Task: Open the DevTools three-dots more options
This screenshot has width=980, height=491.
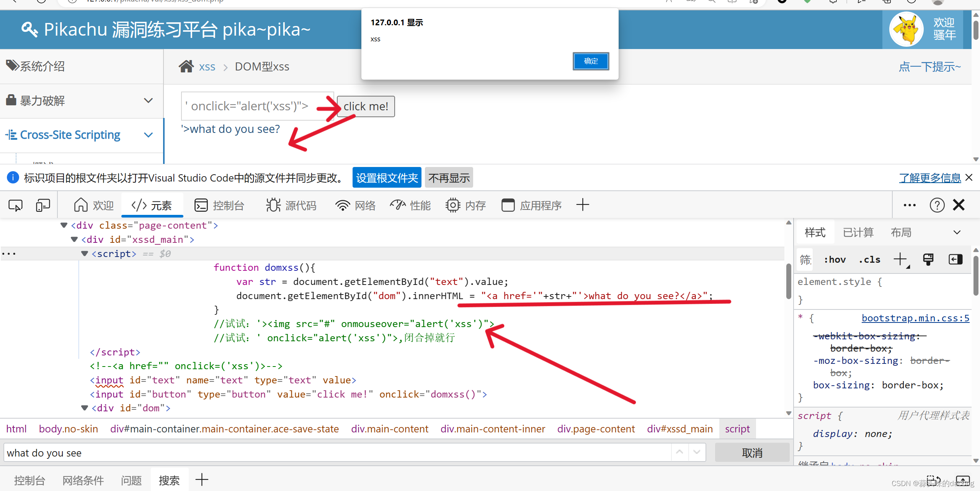Action: coord(910,205)
